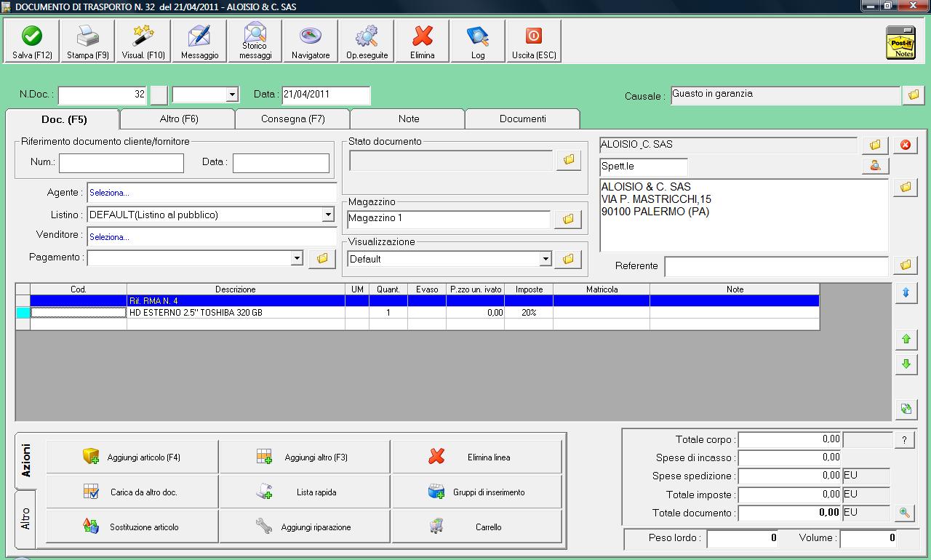
Task: Open the Navigatore compass tool
Action: [x=311, y=41]
